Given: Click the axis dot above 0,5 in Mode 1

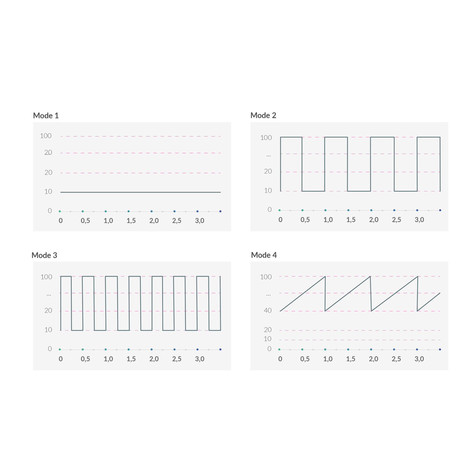Looking at the screenshot, I should [x=83, y=211].
